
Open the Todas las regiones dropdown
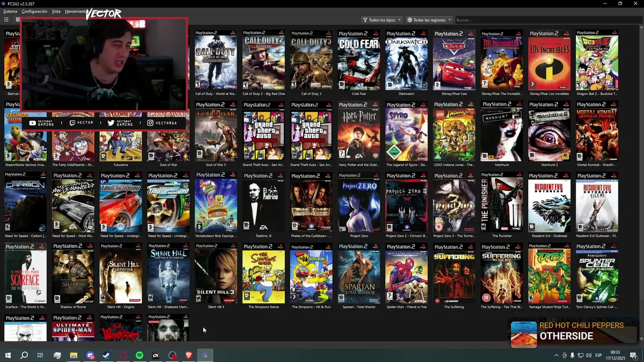[429, 20]
